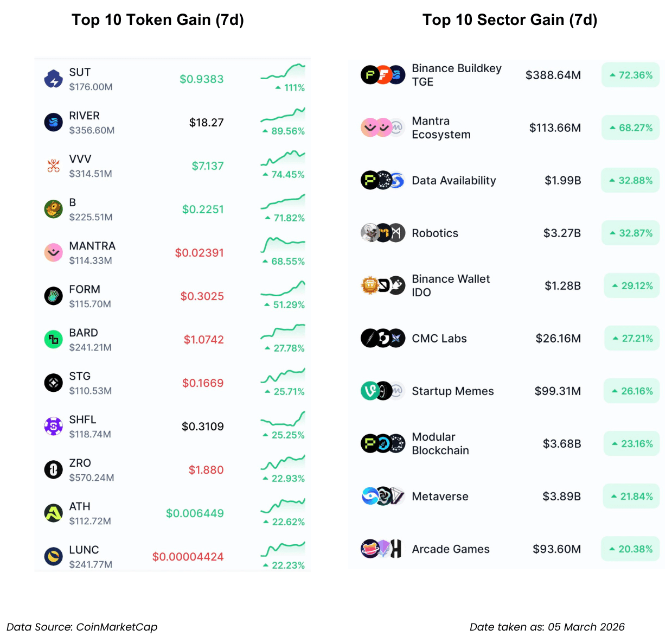The height and width of the screenshot is (636, 672).
Task: Click the SUT 7-day sparkline chart
Action: tap(283, 72)
